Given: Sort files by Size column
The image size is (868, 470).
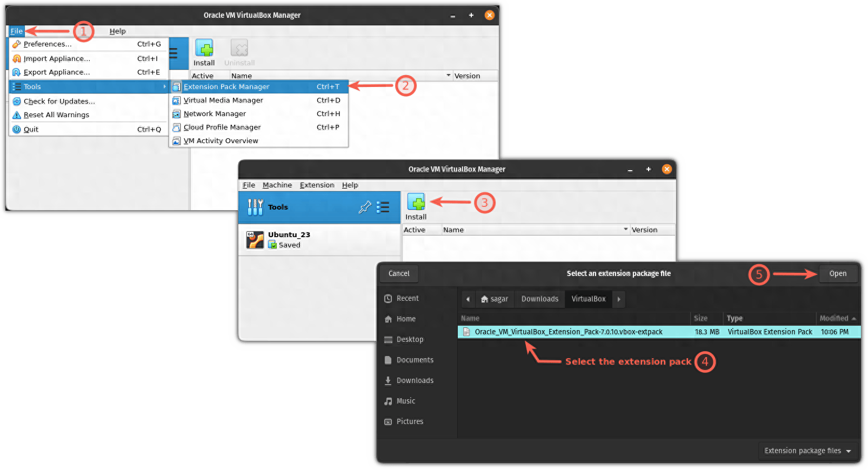Looking at the screenshot, I should point(706,319).
